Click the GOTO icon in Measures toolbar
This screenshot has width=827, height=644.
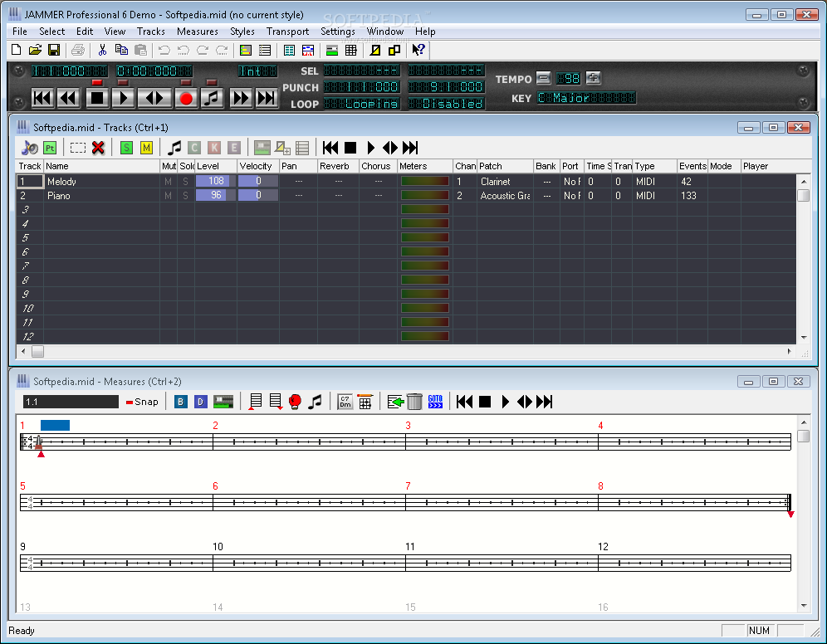coord(435,402)
